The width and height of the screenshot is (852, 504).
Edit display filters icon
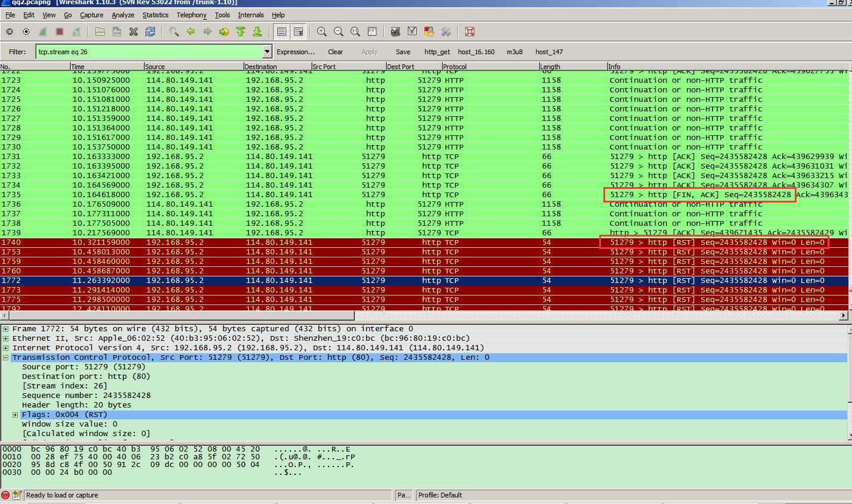coord(412,32)
